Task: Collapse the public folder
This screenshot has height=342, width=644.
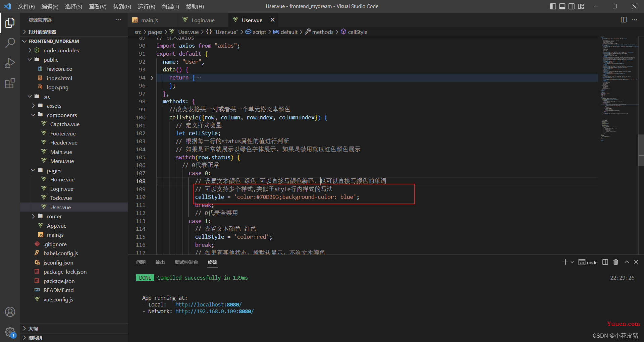Action: pyautogui.click(x=74, y=60)
